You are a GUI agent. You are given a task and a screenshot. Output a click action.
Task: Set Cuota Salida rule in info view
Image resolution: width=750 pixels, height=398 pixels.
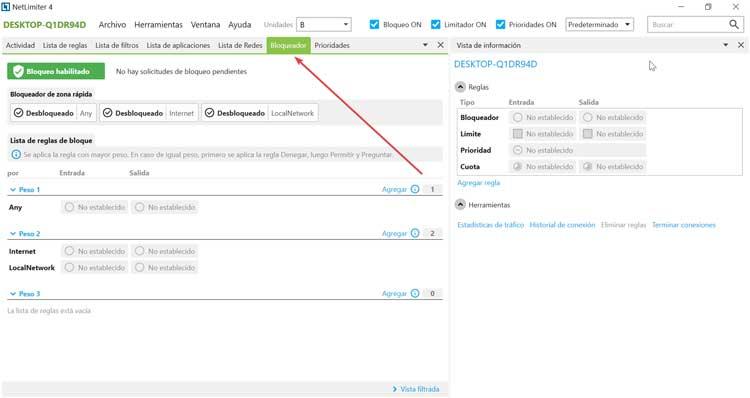click(x=613, y=166)
